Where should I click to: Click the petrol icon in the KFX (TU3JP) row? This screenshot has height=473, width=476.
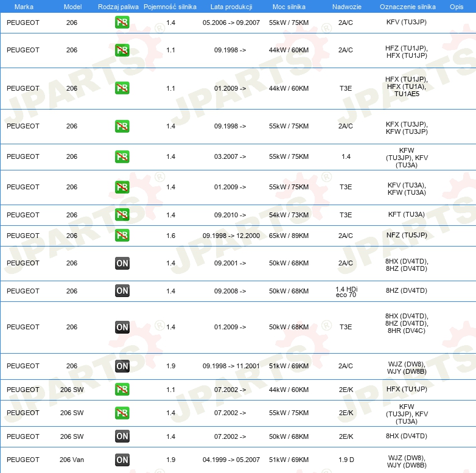point(122,126)
